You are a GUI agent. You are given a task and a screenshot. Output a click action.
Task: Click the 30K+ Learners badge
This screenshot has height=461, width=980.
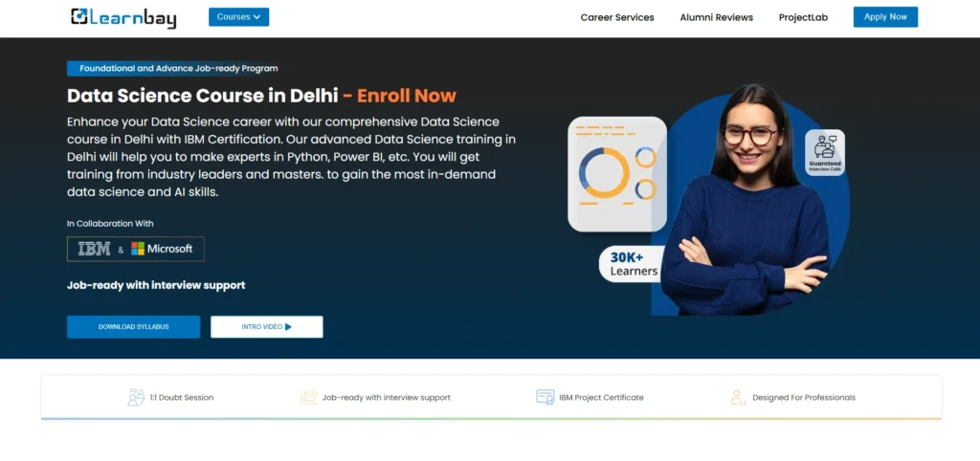pyautogui.click(x=633, y=264)
